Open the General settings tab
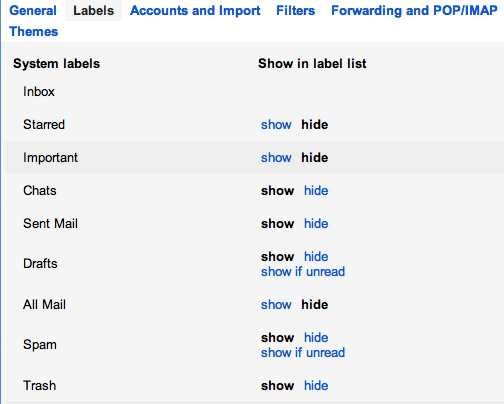The width and height of the screenshot is (504, 404). point(33,10)
